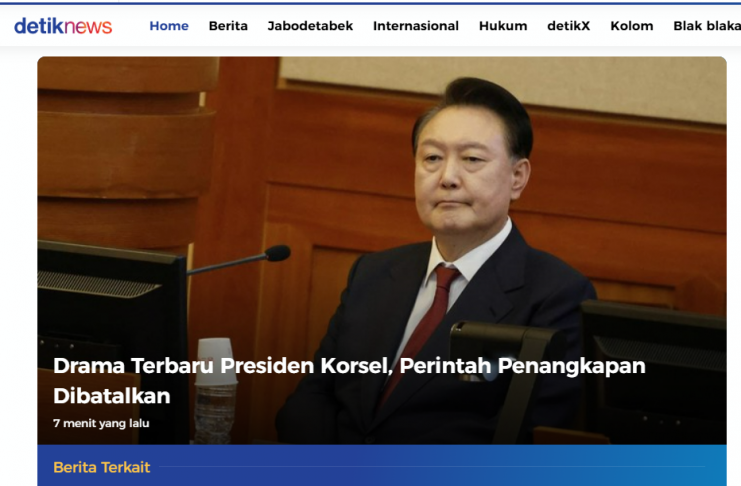The height and width of the screenshot is (486, 741).
Task: Open the Hukum menu item
Action: (503, 26)
